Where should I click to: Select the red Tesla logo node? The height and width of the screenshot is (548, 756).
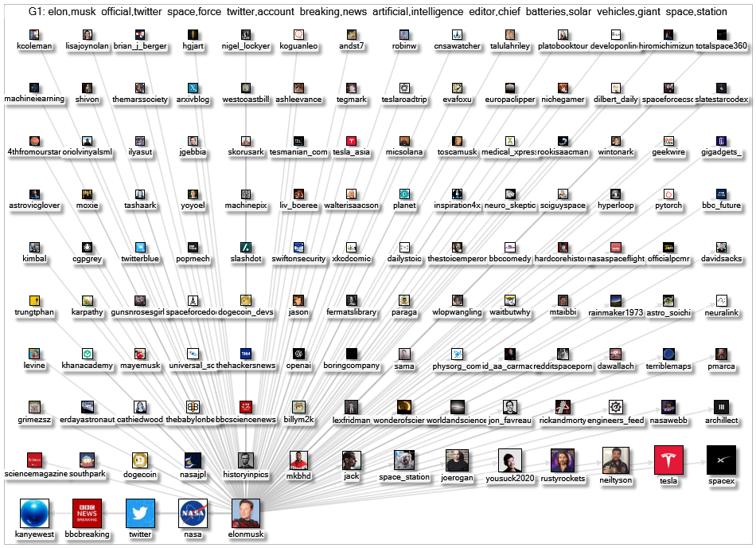pyautogui.click(x=668, y=460)
